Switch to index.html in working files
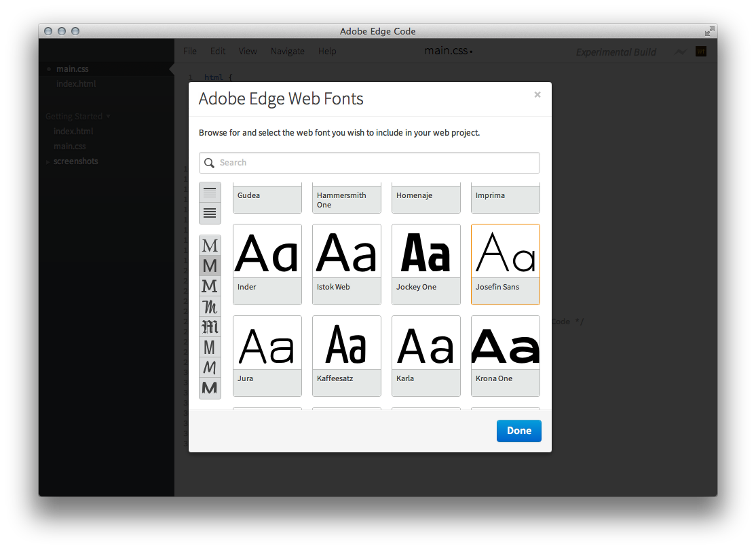 coord(75,83)
